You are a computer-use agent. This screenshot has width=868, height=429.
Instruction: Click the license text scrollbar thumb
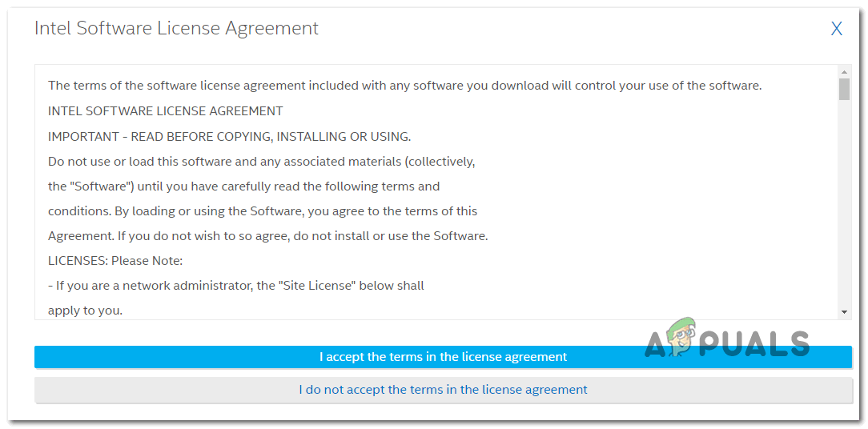(x=844, y=89)
